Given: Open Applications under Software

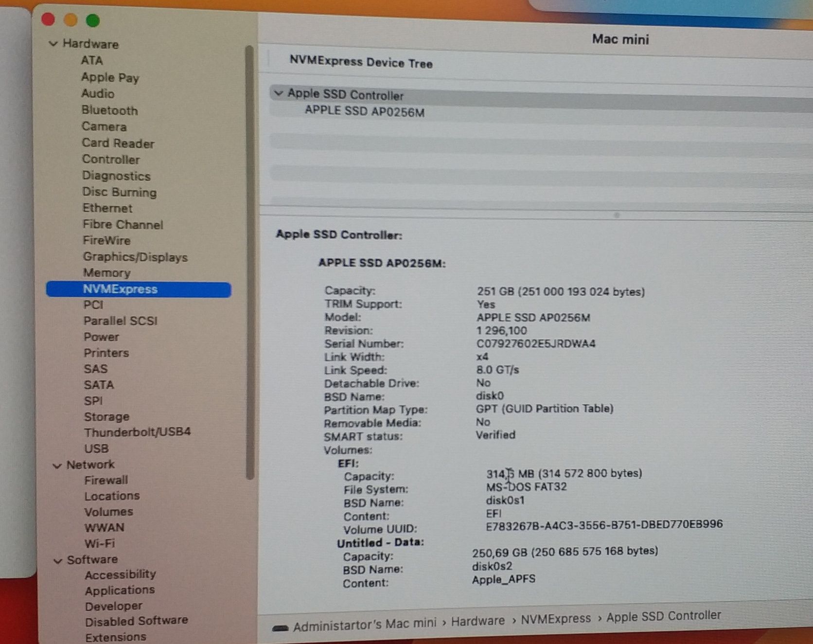Looking at the screenshot, I should 120,590.
